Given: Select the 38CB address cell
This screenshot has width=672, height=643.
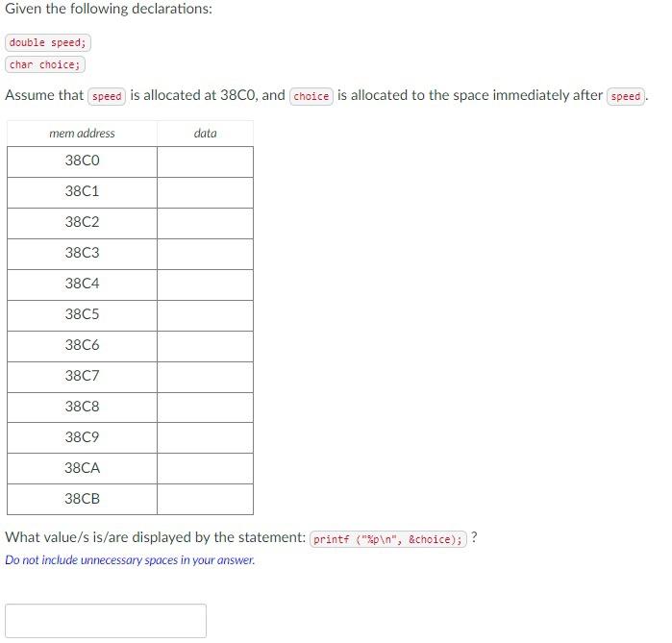Looking at the screenshot, I should click(83, 500).
